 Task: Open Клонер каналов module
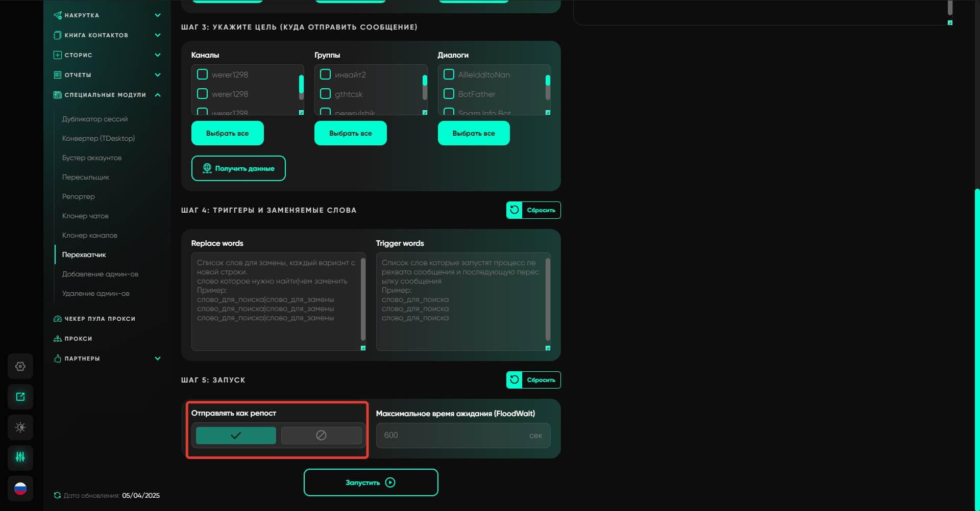[x=90, y=235]
